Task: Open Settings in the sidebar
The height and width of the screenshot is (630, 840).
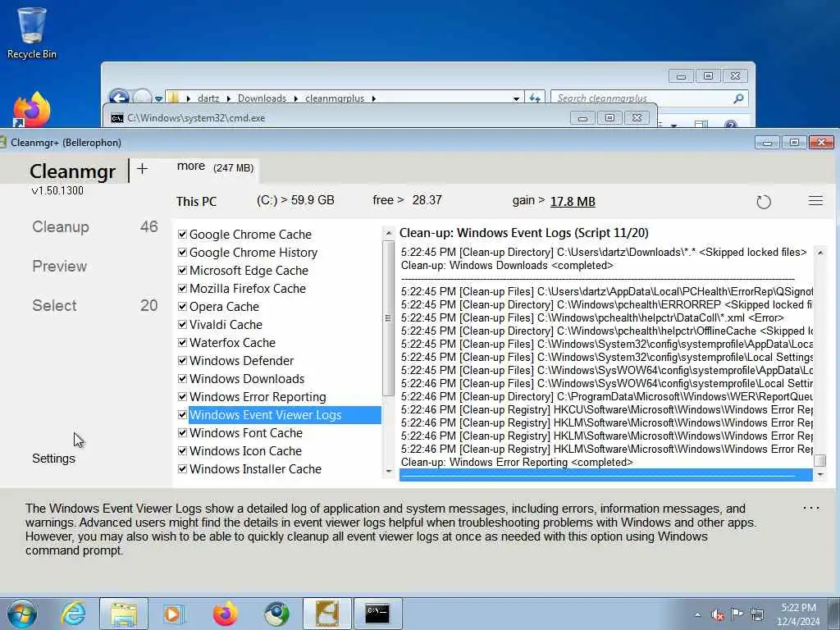Action: click(x=53, y=459)
